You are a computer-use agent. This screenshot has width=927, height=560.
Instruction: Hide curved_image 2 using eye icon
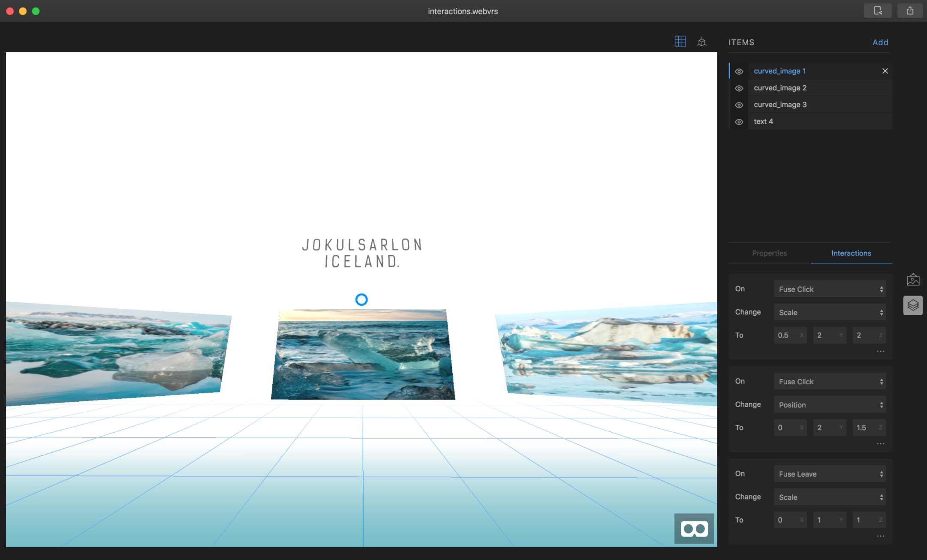click(739, 88)
